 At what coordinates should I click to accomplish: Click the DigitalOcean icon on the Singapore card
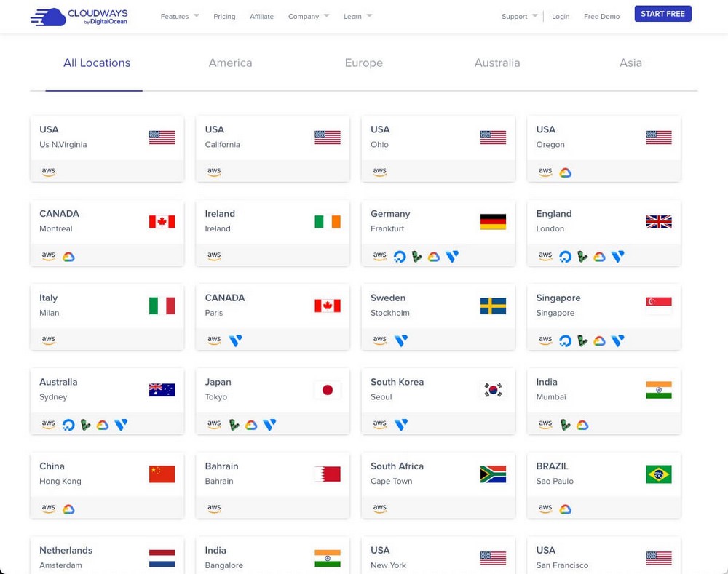(x=565, y=340)
